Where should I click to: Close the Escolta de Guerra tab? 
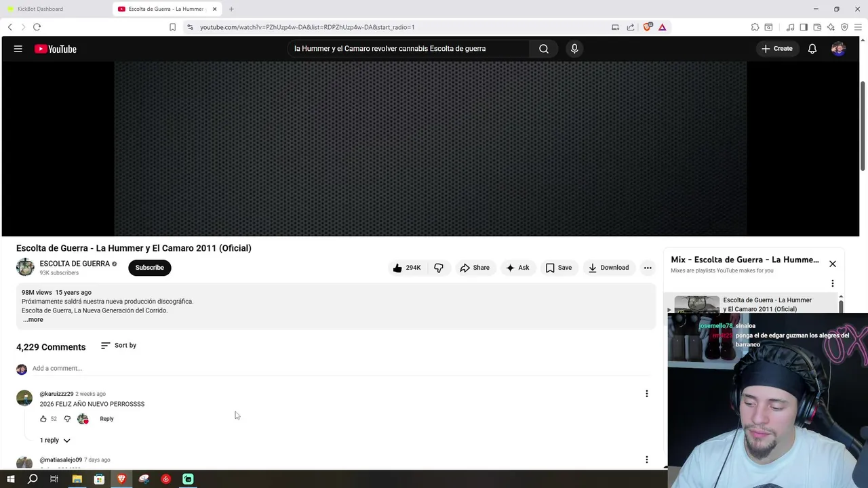click(215, 9)
